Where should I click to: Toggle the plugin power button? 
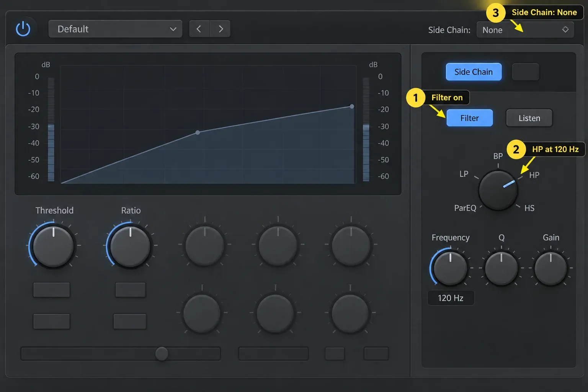pyautogui.click(x=23, y=29)
